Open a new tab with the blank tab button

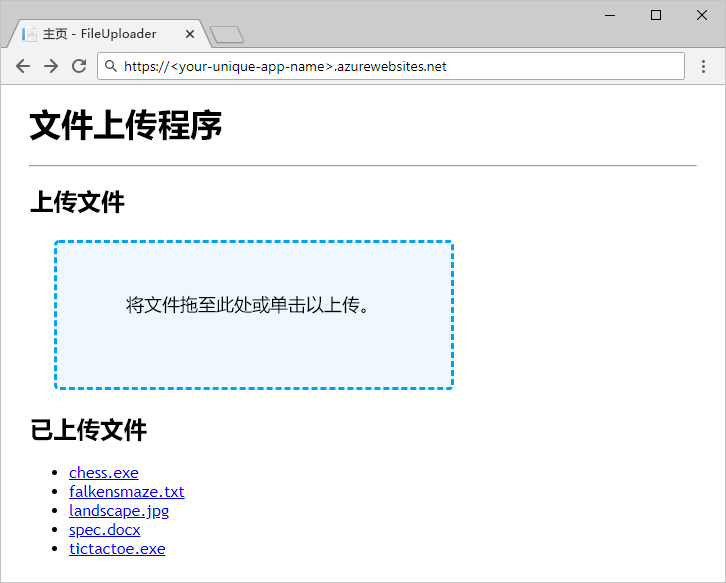click(227, 35)
